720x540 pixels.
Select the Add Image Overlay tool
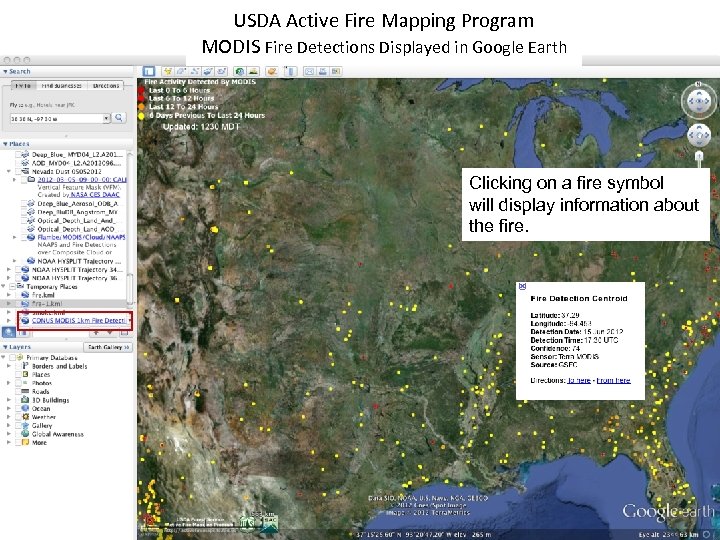(208, 71)
